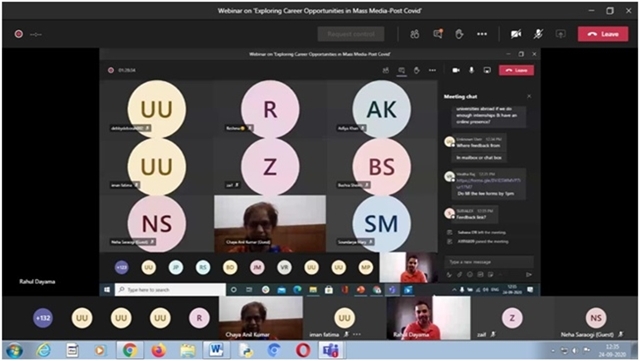
Task: Show the +132 more participants overflow
Action: [x=43, y=318]
